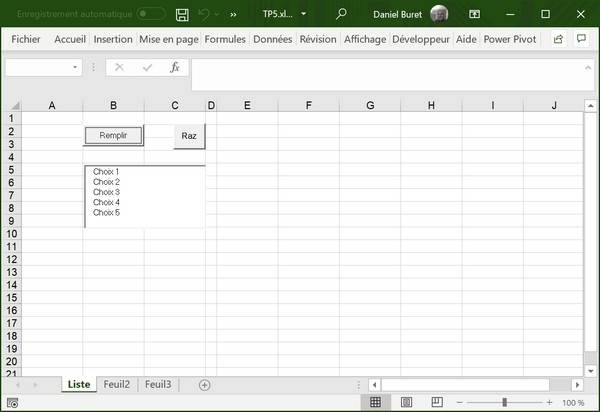Switch to the Feuil2 sheet tab
Viewport: 600px width, 412px height.
117,384
